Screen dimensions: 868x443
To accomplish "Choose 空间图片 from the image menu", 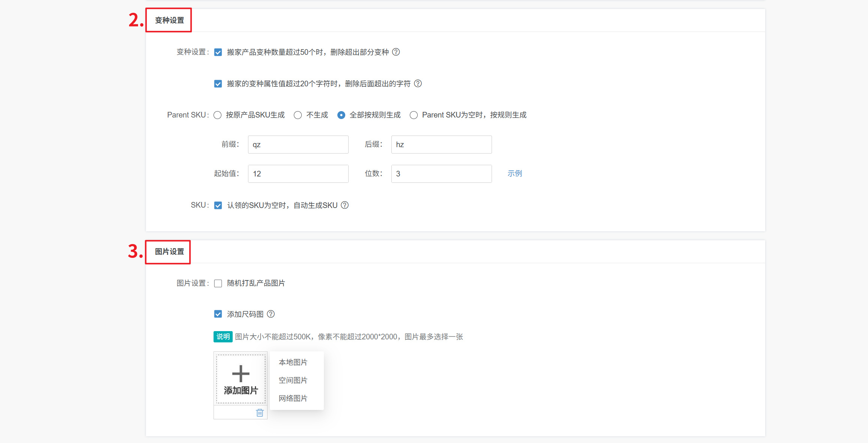I will pyautogui.click(x=293, y=380).
